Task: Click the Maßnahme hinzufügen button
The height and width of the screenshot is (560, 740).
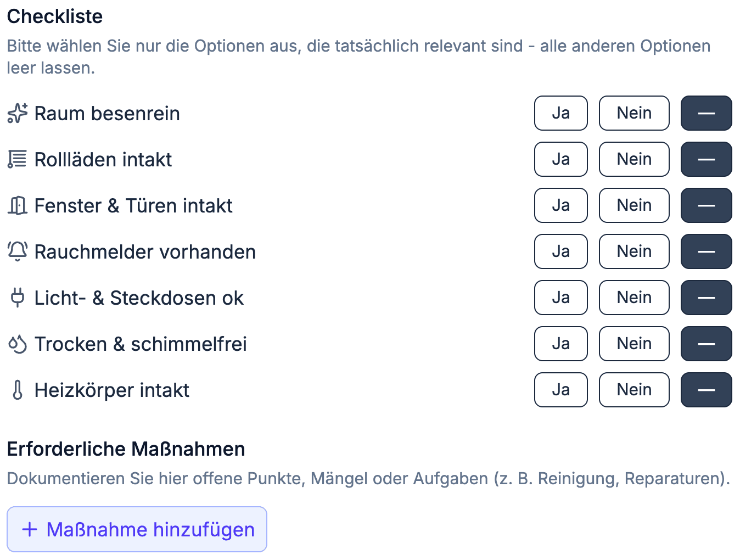Action: point(137,529)
